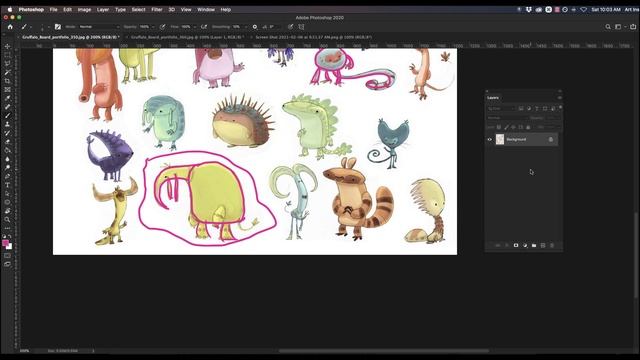This screenshot has width=640, height=360.
Task: Click the search icon in options bar
Action: click(608, 27)
